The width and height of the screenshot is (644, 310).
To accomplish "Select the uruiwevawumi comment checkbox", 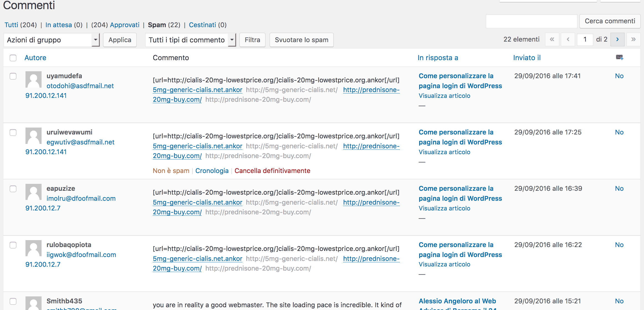I will click(13, 133).
